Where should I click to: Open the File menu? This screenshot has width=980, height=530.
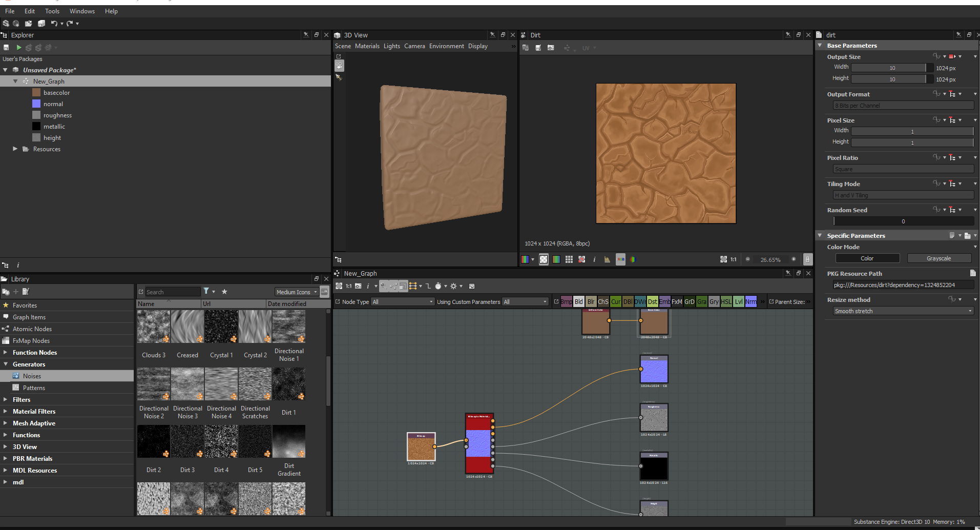tap(10, 11)
